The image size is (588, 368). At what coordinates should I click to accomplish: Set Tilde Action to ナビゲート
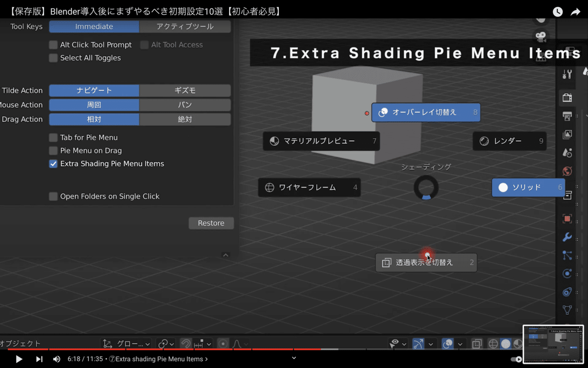[x=94, y=90]
